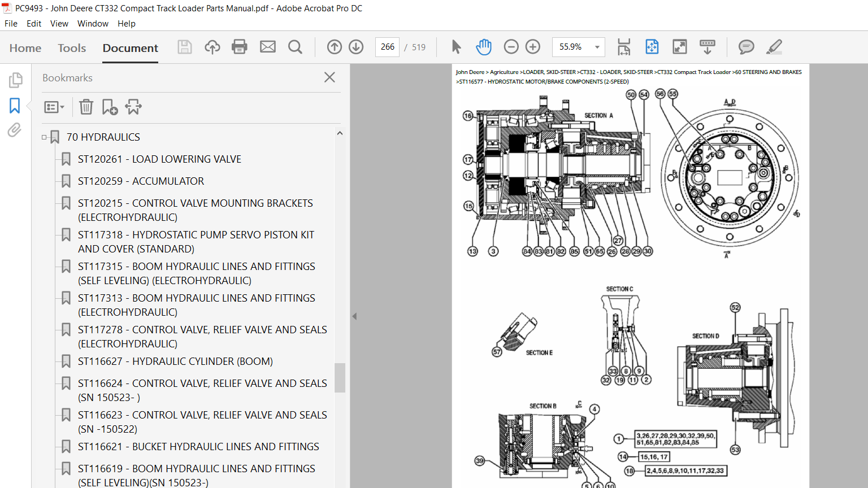This screenshot has height=488, width=868.
Task: Click the bookmarks scrollbar thumb
Action: [340, 377]
